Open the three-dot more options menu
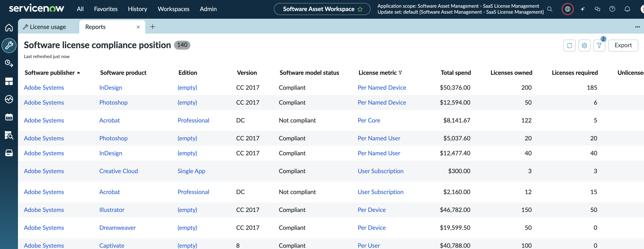The height and width of the screenshot is (249, 644). click(637, 27)
